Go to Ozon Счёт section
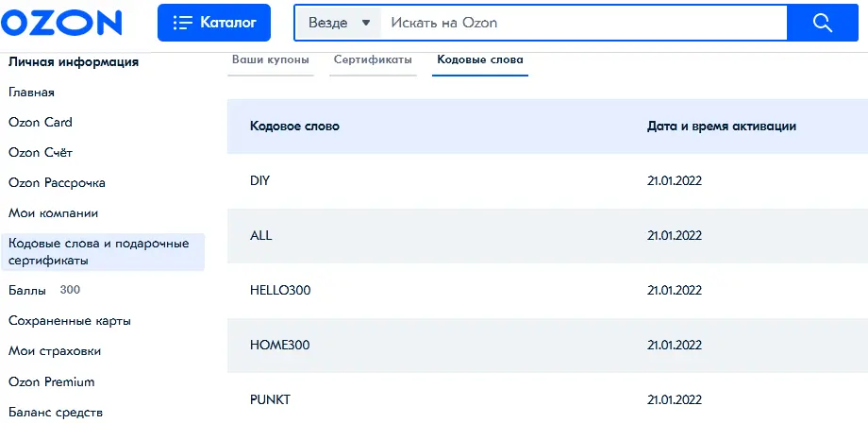 41,153
